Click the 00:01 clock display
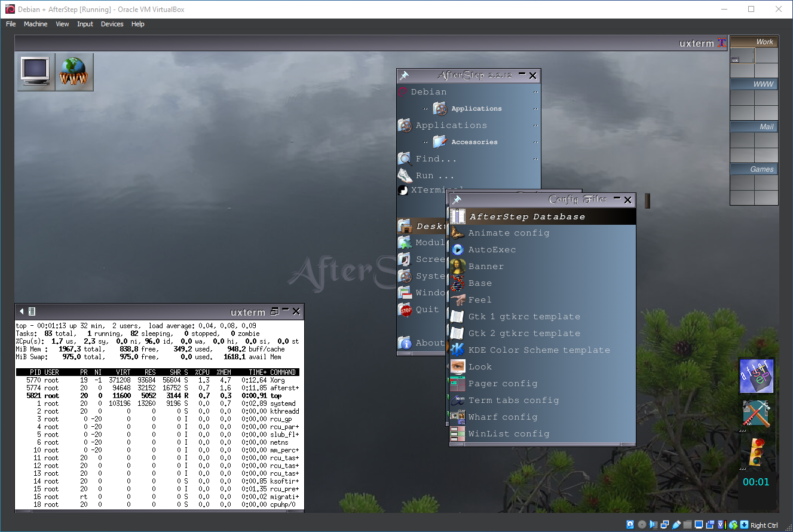The width and height of the screenshot is (793, 532). coord(756,482)
